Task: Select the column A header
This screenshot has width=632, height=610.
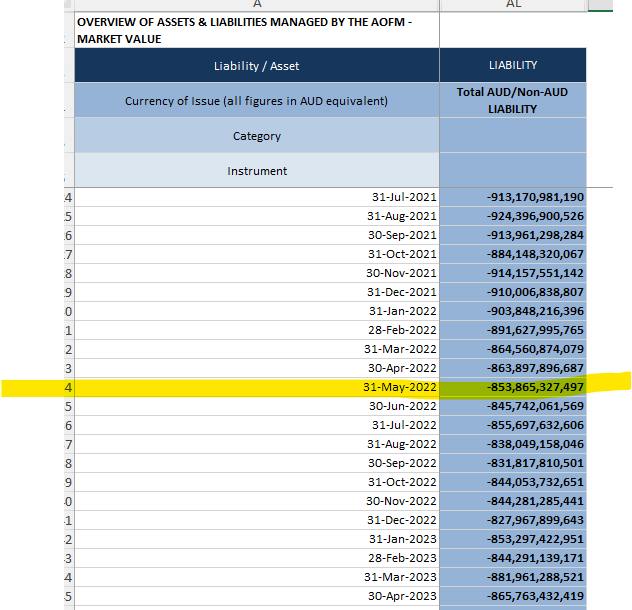Action: pos(257,5)
